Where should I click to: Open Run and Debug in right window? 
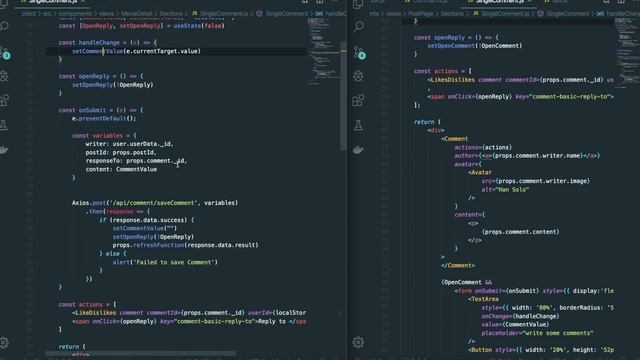(358, 76)
